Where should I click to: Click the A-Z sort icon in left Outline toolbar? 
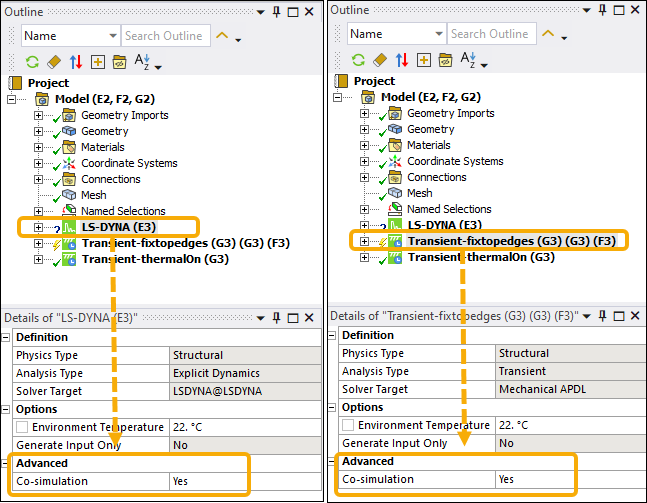(x=140, y=62)
